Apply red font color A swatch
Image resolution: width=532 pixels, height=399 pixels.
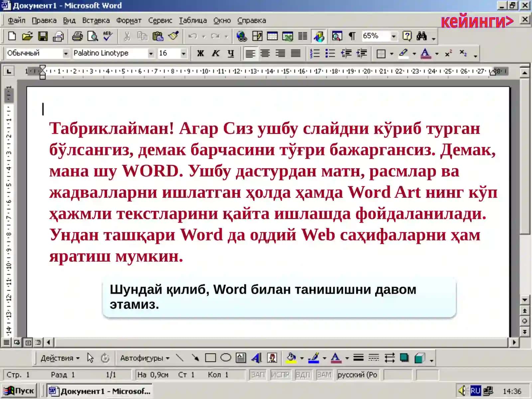click(336, 358)
